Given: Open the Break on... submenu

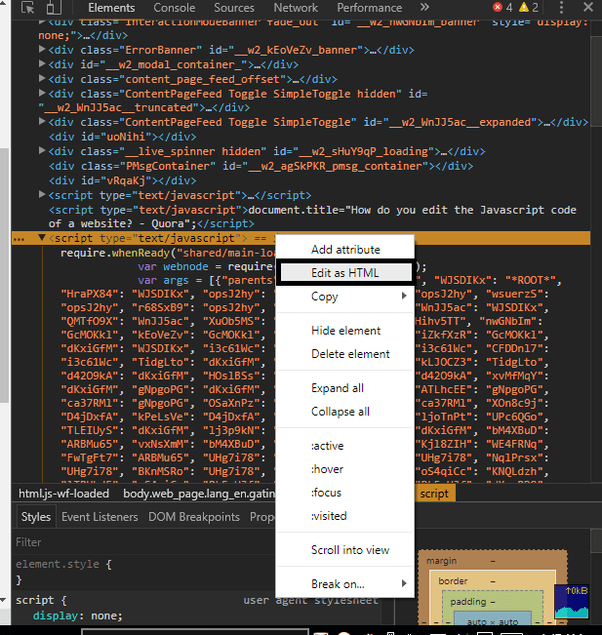Looking at the screenshot, I should tap(345, 584).
